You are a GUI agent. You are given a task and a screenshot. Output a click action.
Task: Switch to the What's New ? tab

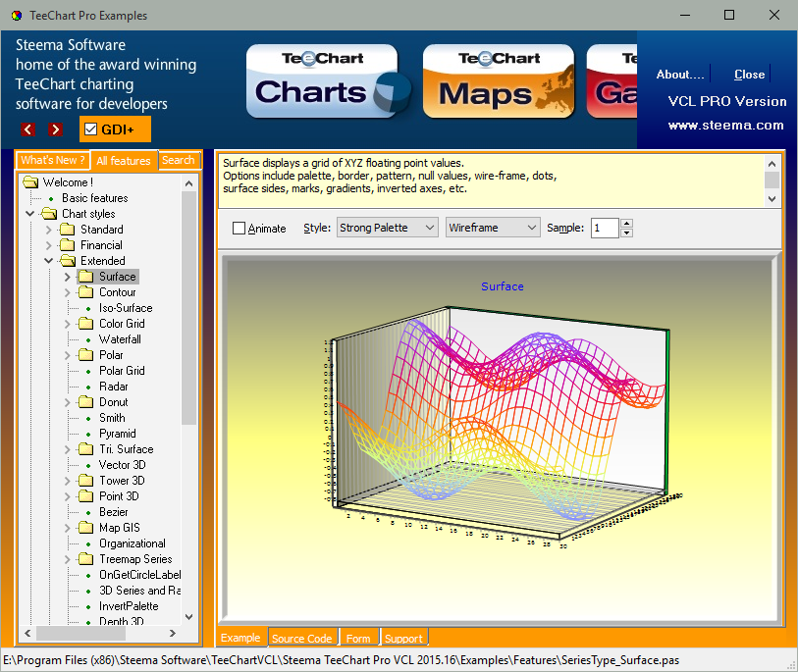pos(53,160)
